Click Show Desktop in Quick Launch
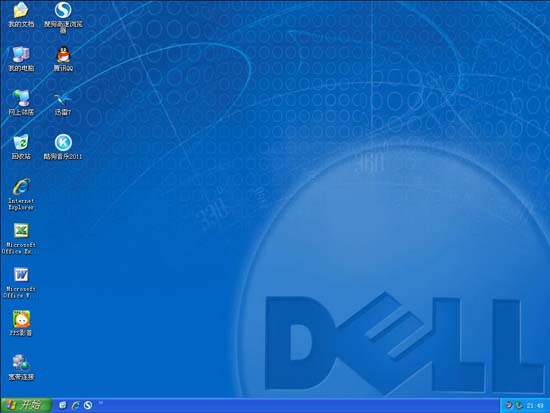 click(63, 405)
